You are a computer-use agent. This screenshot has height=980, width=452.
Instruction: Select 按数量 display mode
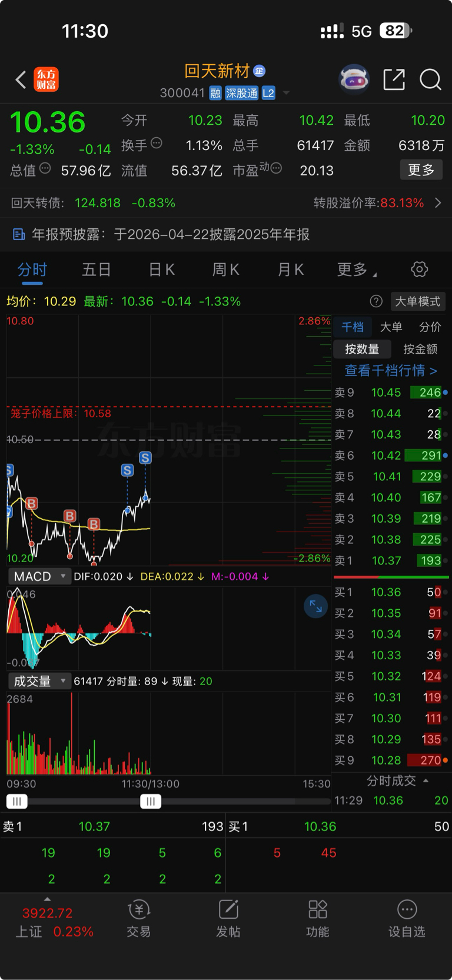(x=362, y=349)
